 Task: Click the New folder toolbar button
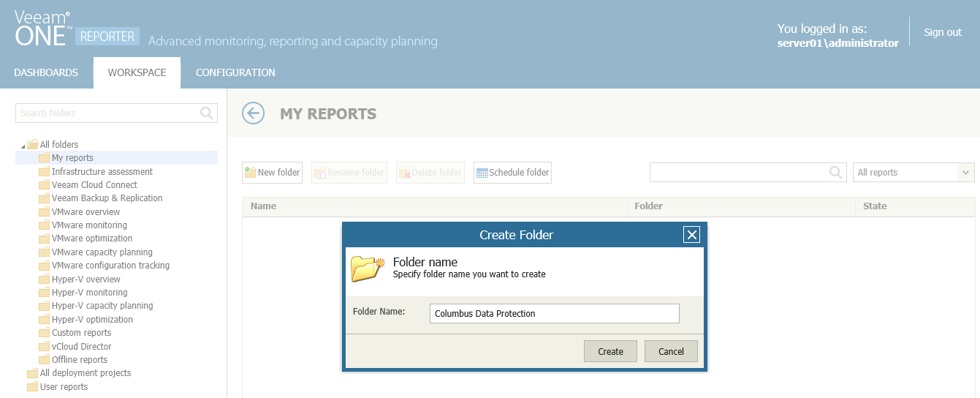[x=272, y=173]
